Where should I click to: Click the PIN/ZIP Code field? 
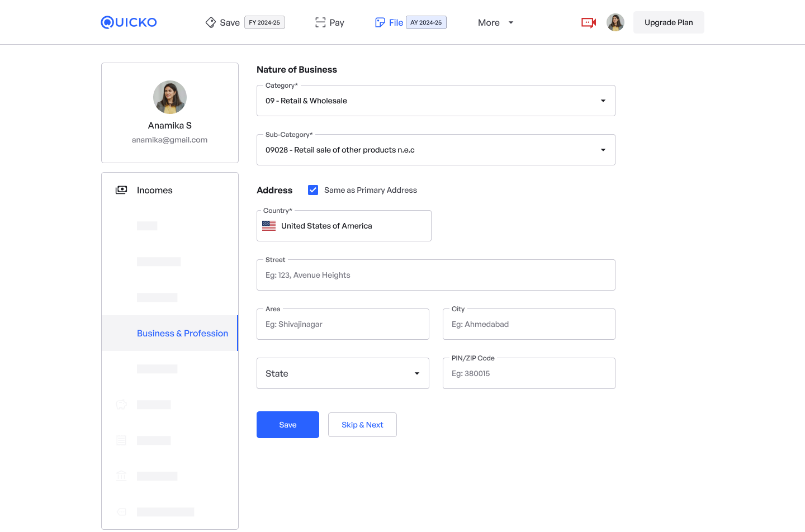[x=529, y=373]
